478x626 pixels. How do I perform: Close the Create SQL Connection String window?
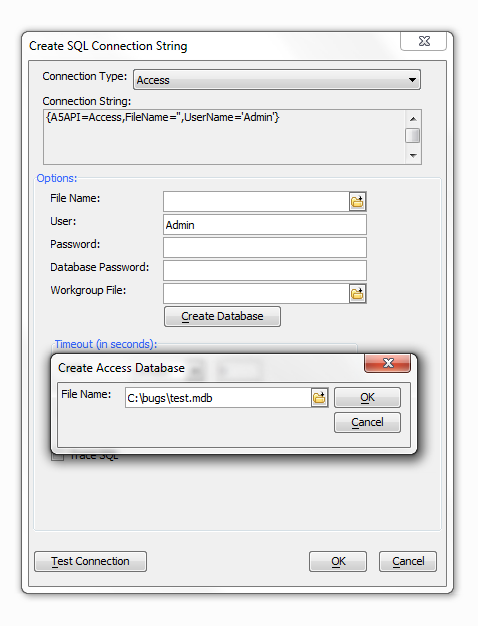(423, 41)
